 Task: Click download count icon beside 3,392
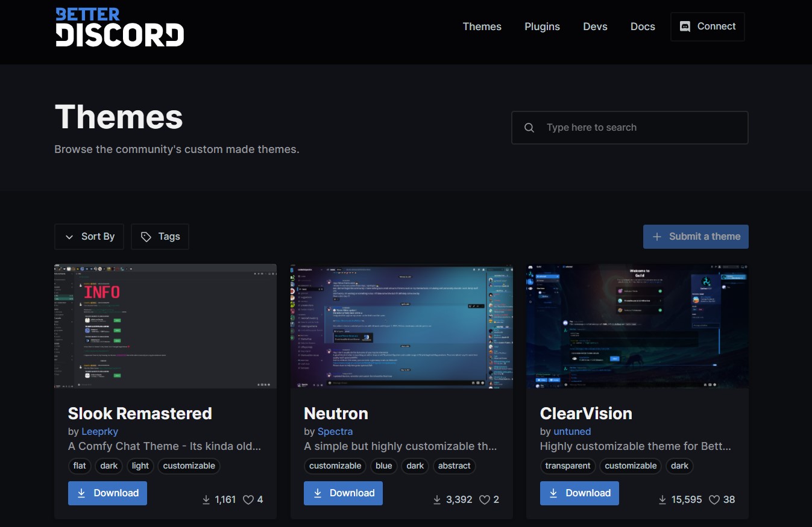[438, 499]
